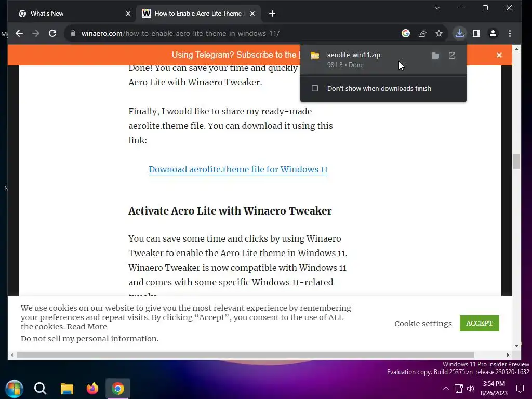Open the side panel icon
The height and width of the screenshot is (399, 532).
point(476,33)
